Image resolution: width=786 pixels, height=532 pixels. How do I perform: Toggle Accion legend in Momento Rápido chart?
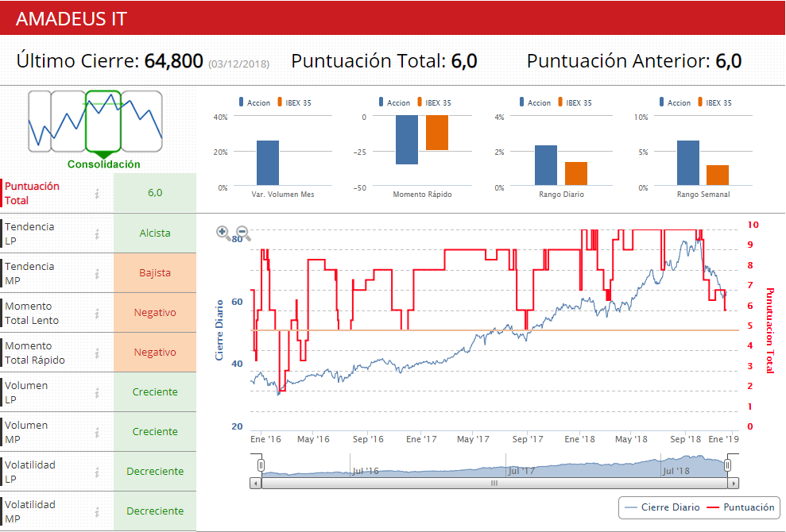point(394,102)
